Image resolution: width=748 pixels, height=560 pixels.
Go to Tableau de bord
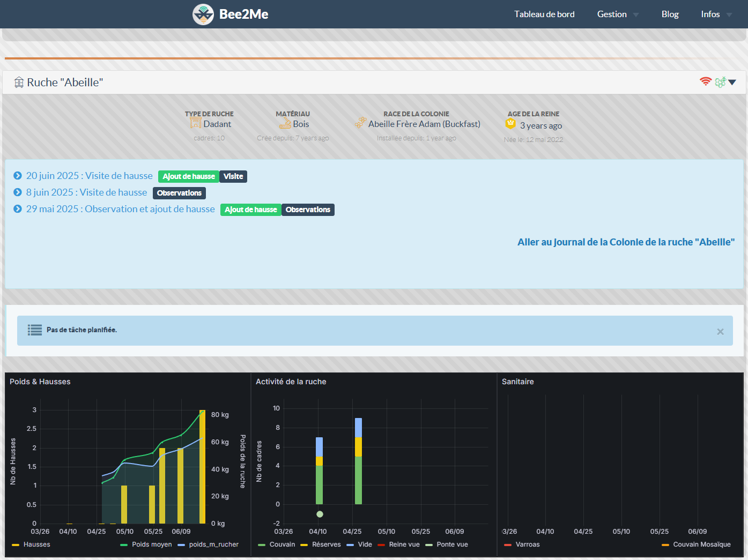pyautogui.click(x=544, y=14)
